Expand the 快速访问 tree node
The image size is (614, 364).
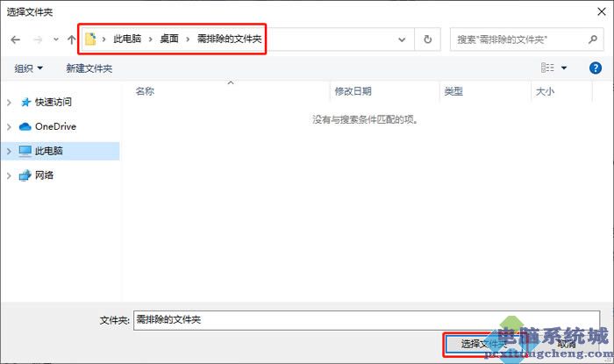(x=9, y=103)
